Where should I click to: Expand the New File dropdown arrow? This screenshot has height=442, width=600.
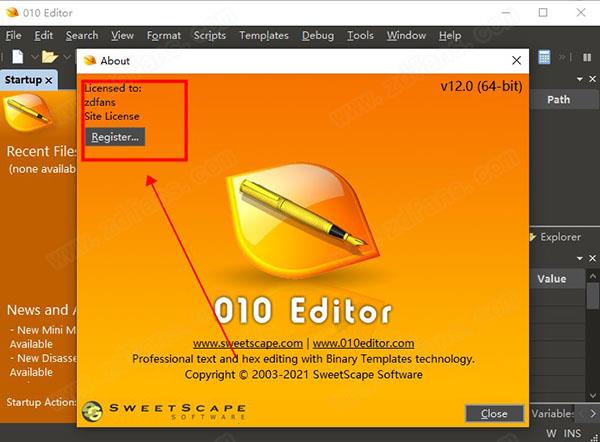click(x=34, y=57)
